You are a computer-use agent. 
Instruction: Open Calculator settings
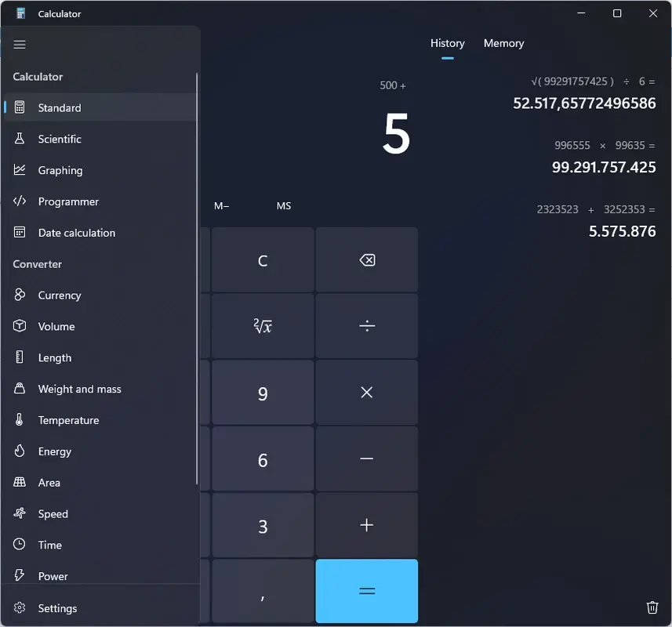click(57, 608)
